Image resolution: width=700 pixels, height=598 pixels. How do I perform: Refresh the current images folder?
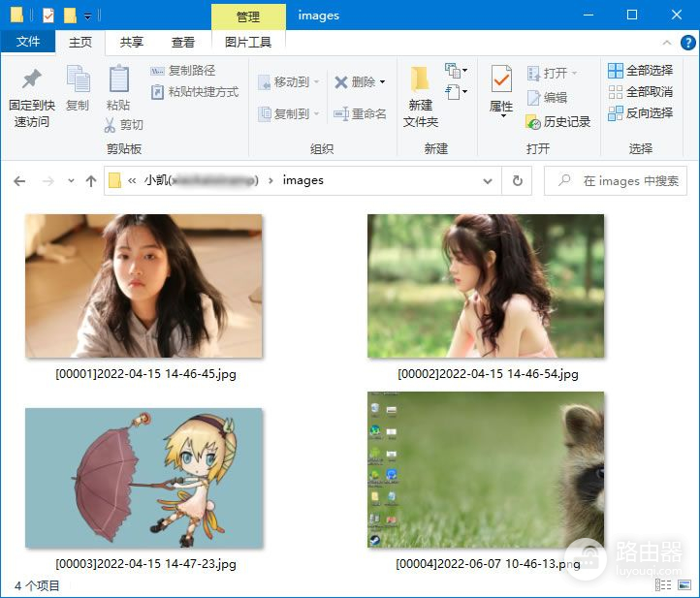(x=518, y=181)
